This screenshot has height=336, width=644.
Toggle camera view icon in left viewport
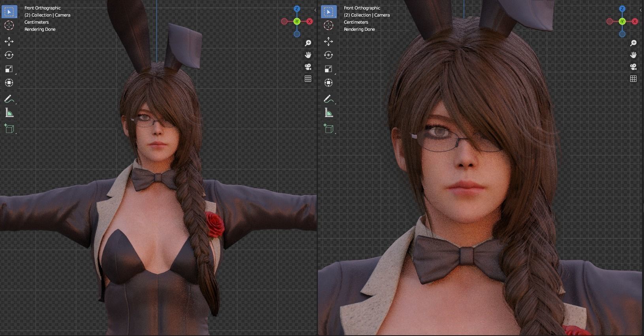pos(308,67)
